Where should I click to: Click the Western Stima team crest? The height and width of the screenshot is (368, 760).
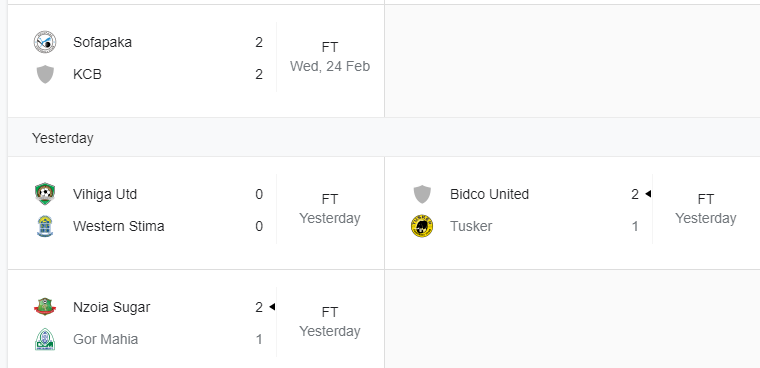[45, 226]
